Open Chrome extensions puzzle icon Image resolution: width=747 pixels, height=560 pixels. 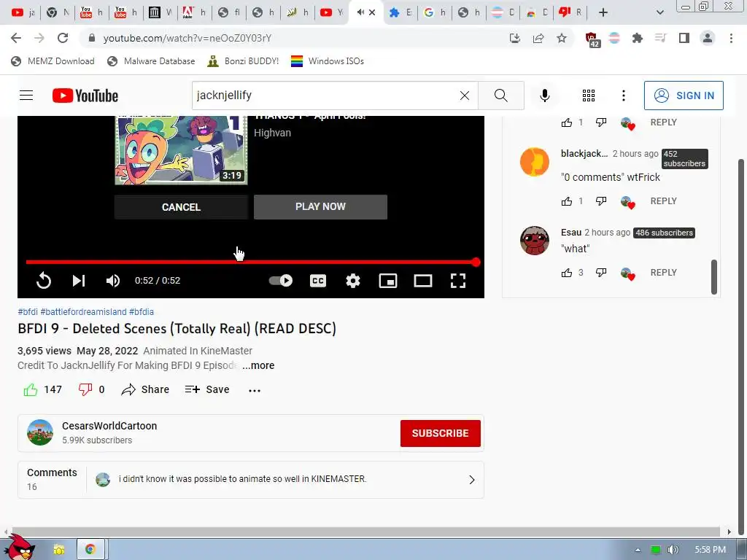click(638, 38)
